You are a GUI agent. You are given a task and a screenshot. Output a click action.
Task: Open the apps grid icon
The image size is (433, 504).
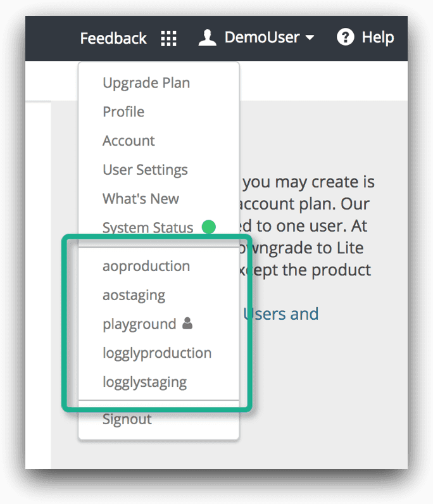click(x=168, y=38)
